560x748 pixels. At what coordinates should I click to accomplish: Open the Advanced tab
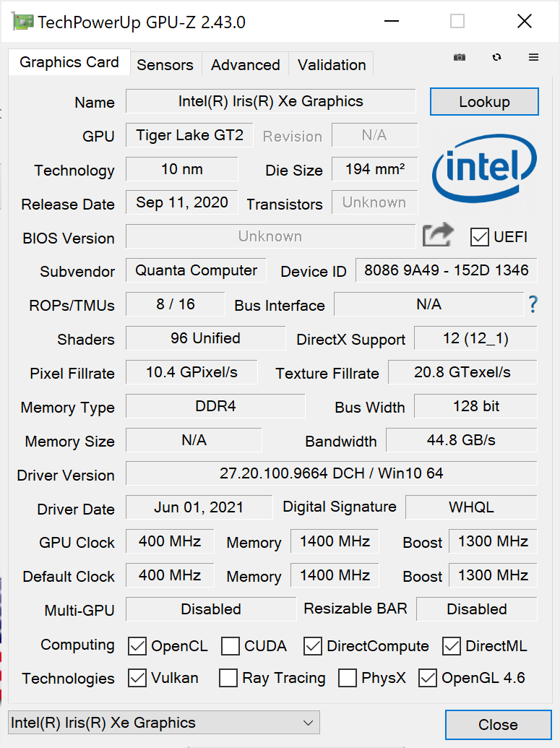pos(245,64)
